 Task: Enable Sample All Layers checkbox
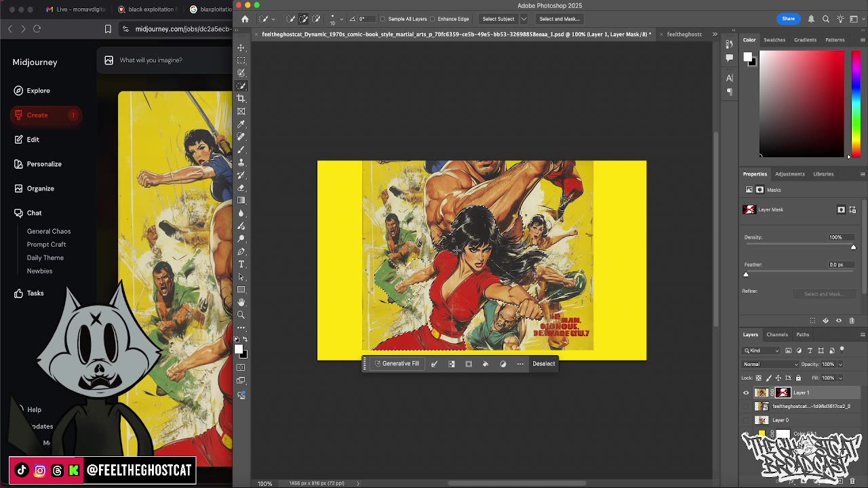pos(383,19)
